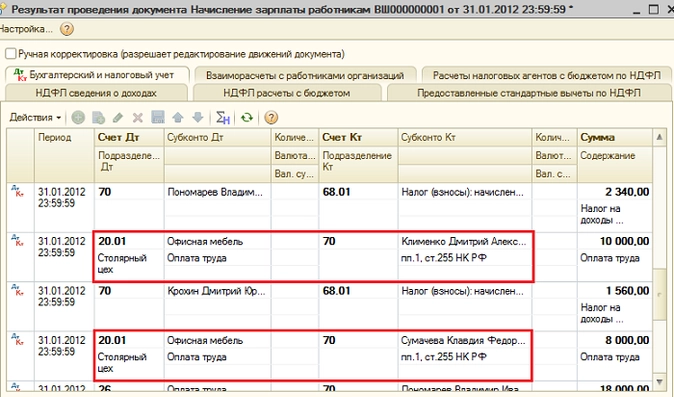Click the delete X toolbar icon
The width and height of the screenshot is (674, 397).
pyautogui.click(x=138, y=117)
